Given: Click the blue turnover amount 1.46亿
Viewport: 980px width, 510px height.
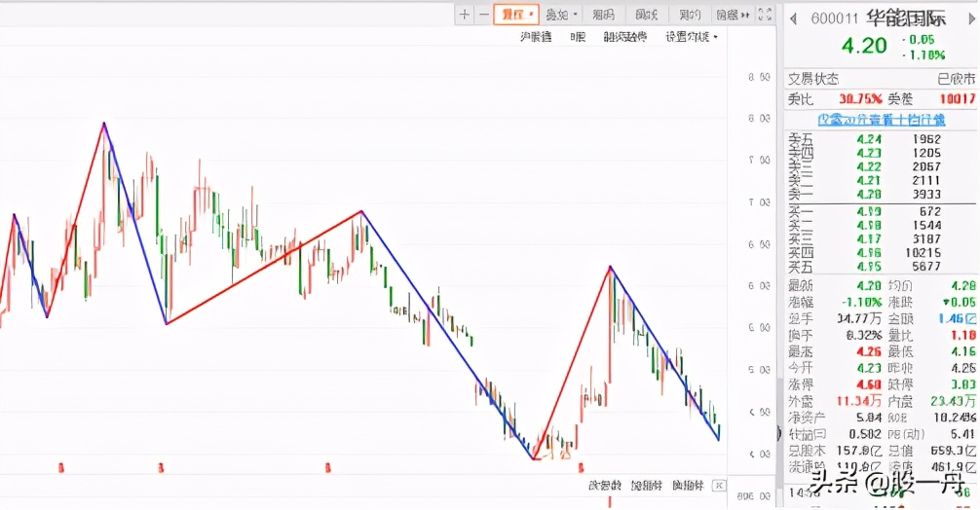Looking at the screenshot, I should (957, 319).
